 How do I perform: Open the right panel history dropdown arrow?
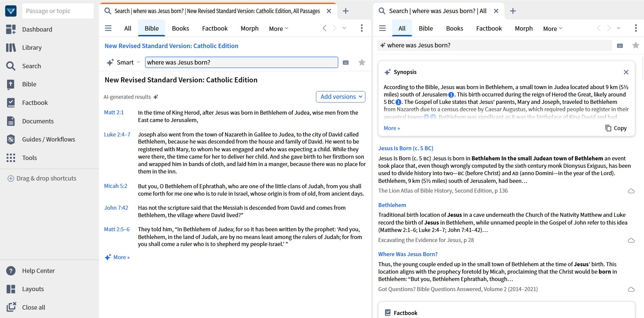618,28
